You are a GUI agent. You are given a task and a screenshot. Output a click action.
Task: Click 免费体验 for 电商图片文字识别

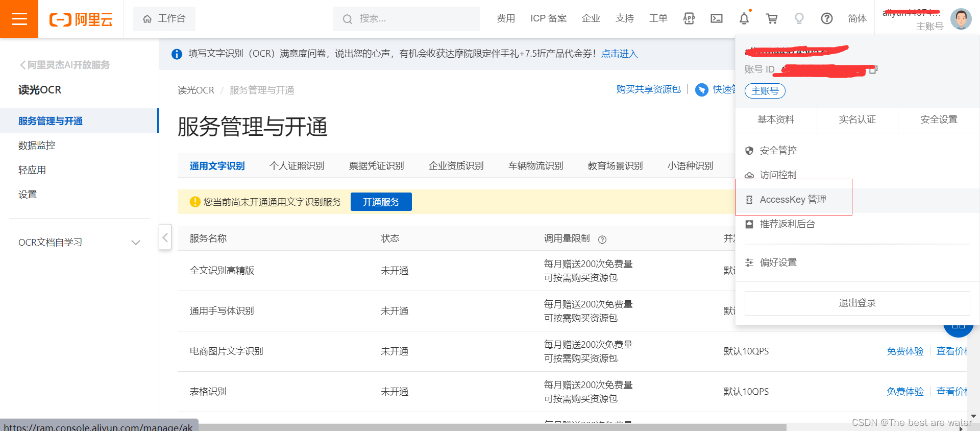point(905,351)
